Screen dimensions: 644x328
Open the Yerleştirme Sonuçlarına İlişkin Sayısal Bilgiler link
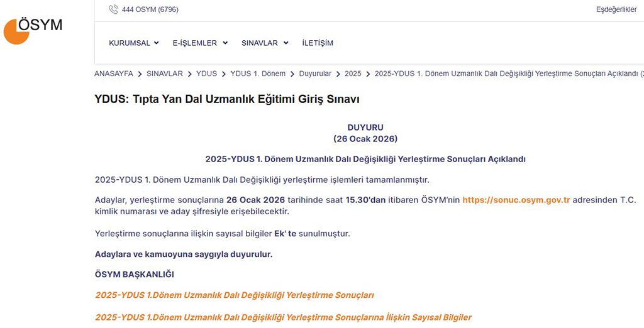coord(283,317)
